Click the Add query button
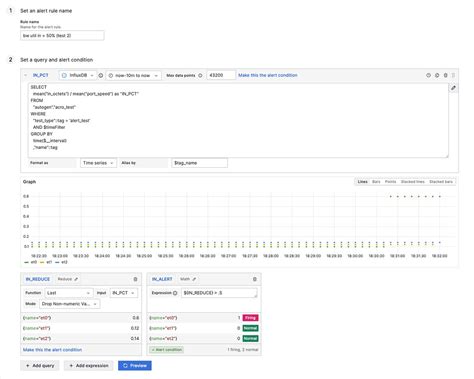Screen dimensions: 474x379 (x=40, y=366)
